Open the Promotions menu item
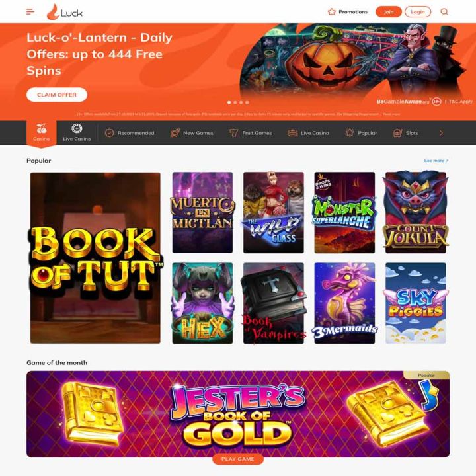 coord(348,12)
